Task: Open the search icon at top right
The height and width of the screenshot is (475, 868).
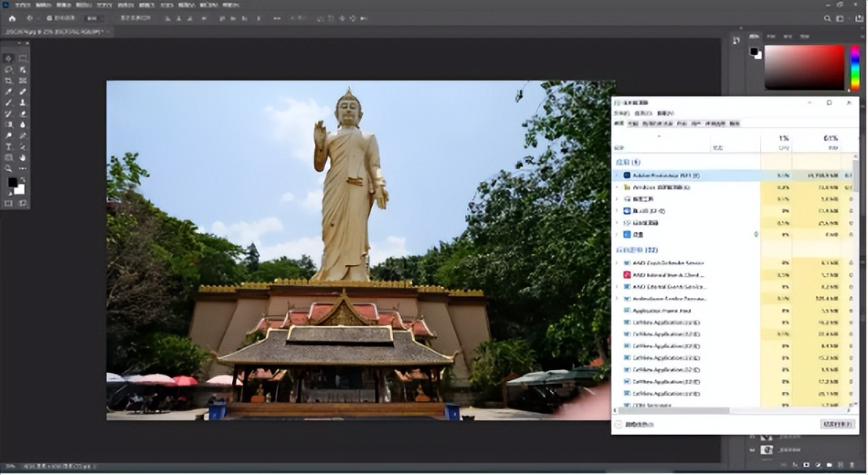Action: [828, 18]
